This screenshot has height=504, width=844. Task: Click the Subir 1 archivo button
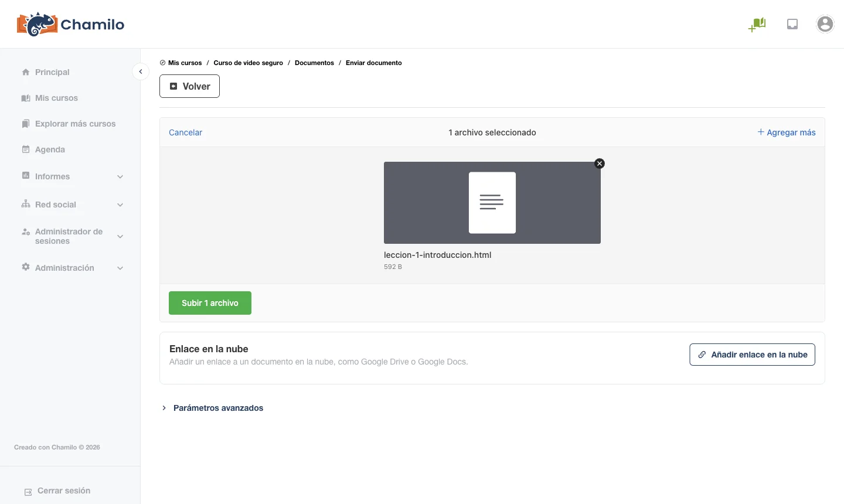210,303
